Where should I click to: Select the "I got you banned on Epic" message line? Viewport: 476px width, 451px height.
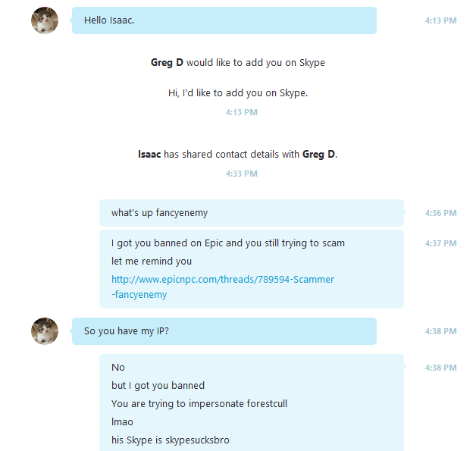click(x=228, y=243)
